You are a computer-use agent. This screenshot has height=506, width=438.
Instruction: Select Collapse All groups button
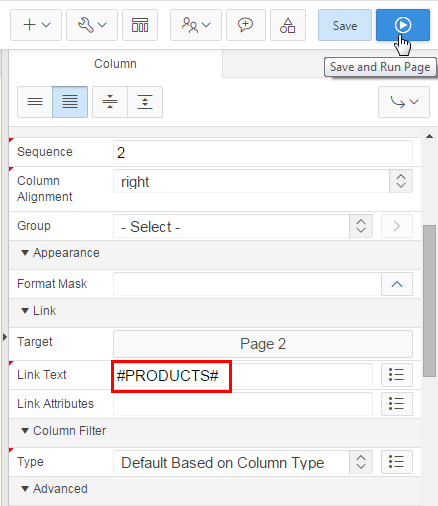[x=110, y=102]
